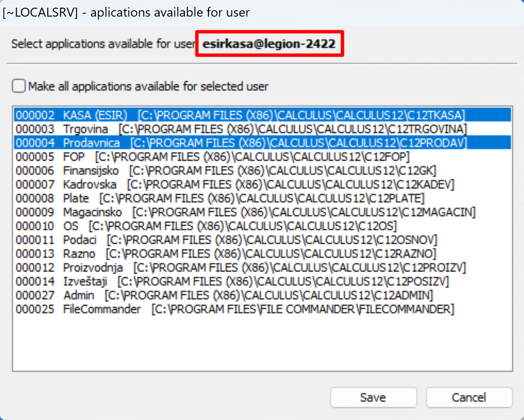This screenshot has width=524, height=420.
Task: Enable Make all applications available checkbox
Action: click(x=19, y=86)
